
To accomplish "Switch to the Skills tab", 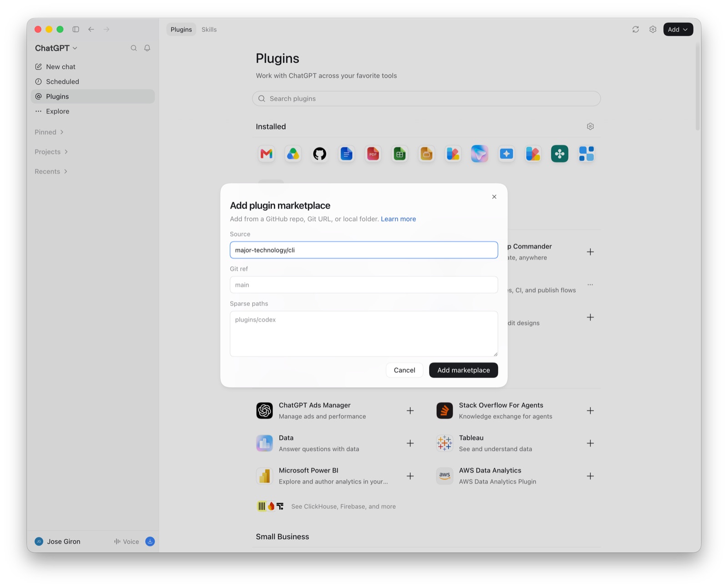I will point(209,30).
